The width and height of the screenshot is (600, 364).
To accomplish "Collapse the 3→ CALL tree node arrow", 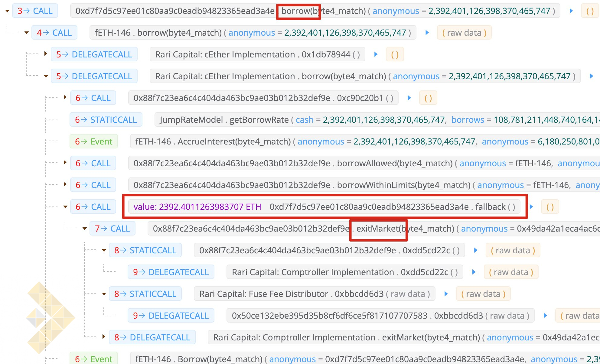I will 7,11.
